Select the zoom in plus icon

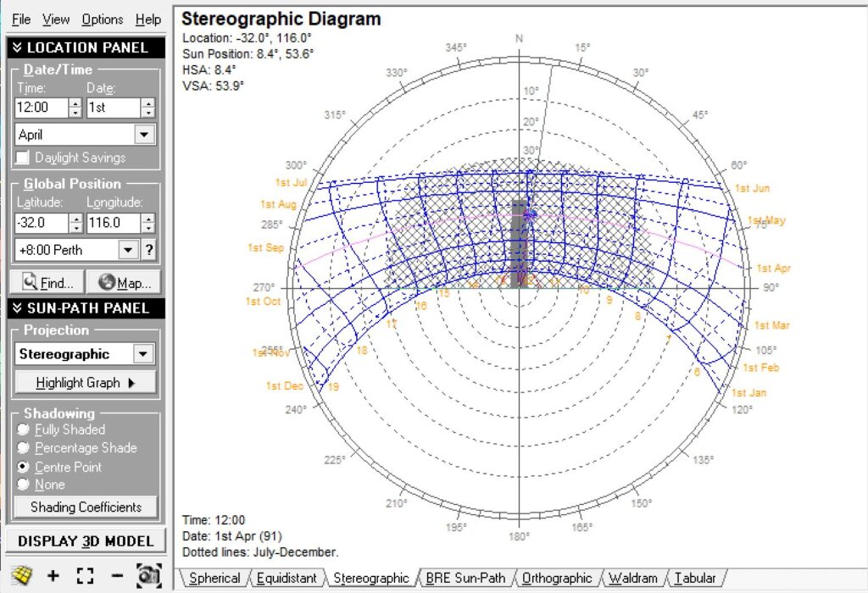(53, 576)
